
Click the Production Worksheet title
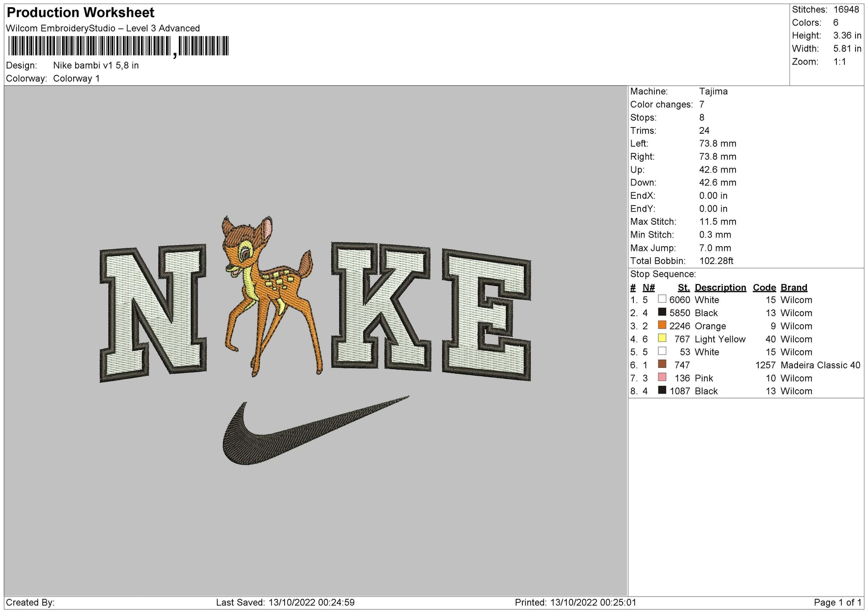click(x=81, y=12)
